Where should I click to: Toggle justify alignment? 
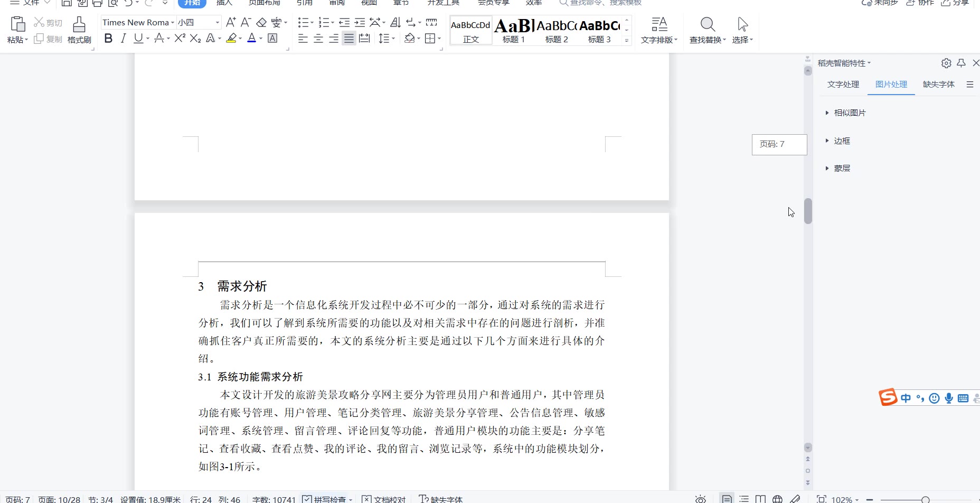click(349, 38)
